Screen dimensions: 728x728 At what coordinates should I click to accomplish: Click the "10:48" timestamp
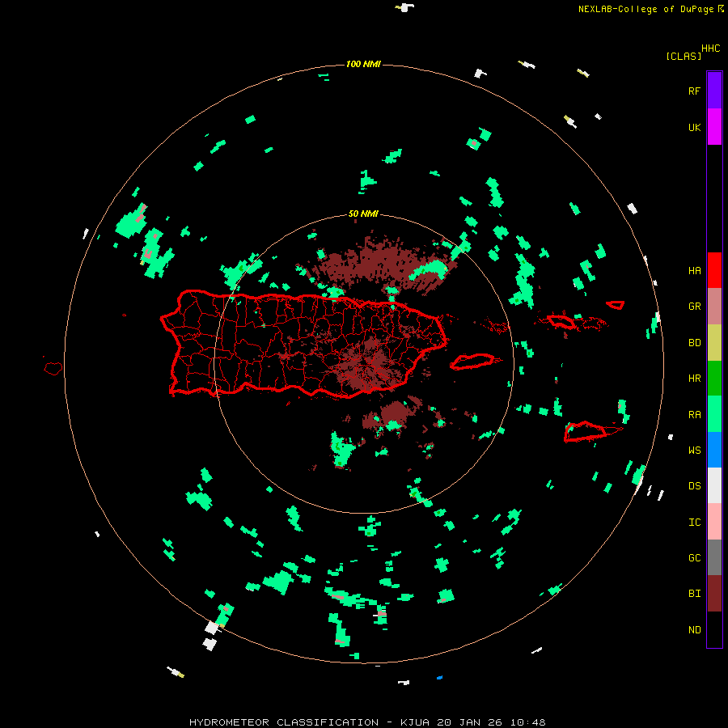527,722
